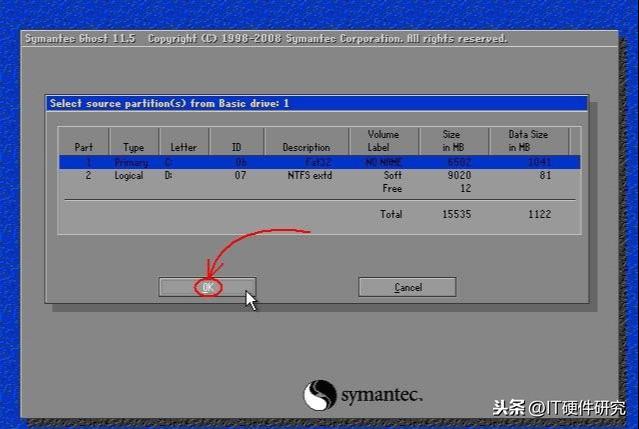Click the Select source partition(s) dialog title

[169, 103]
